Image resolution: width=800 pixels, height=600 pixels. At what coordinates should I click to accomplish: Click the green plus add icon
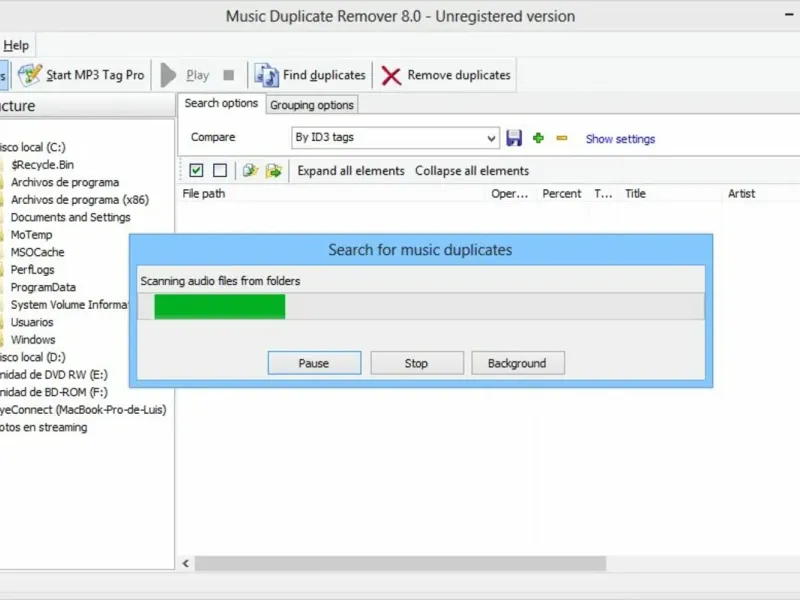[x=538, y=138]
